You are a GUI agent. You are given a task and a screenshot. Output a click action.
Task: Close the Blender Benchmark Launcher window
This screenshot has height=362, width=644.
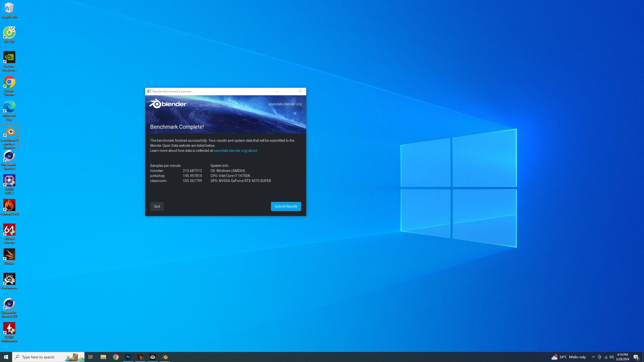[x=300, y=92]
